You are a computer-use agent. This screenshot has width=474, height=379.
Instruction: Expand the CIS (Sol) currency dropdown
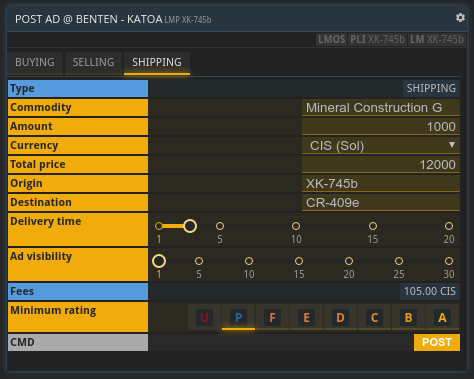click(x=381, y=146)
